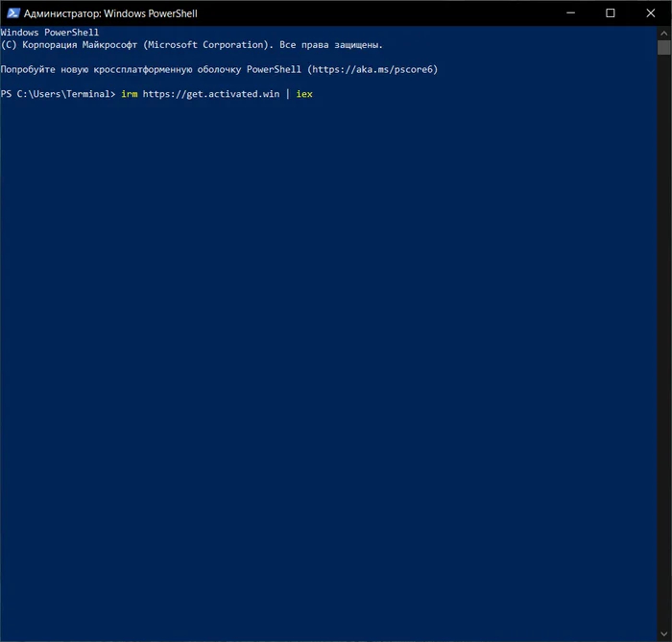The width and height of the screenshot is (672, 642).
Task: Click the https://aka.ms/pscore6 link text
Action: (x=372, y=69)
